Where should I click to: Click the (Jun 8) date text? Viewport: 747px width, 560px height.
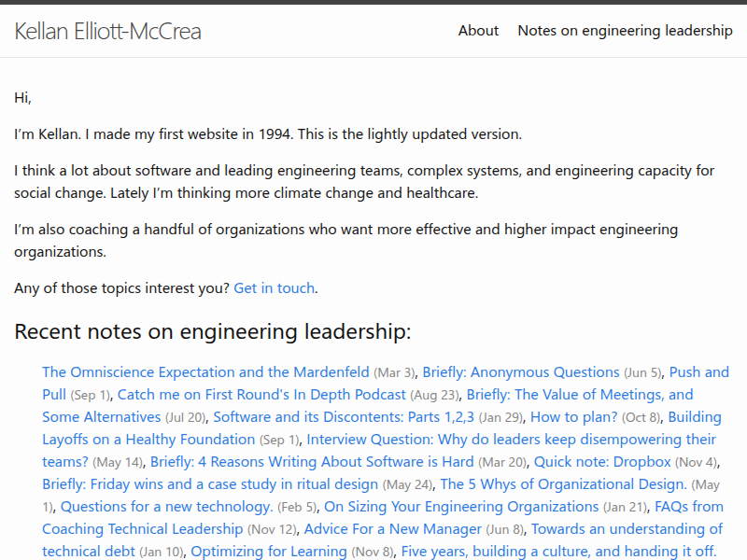pos(505,529)
